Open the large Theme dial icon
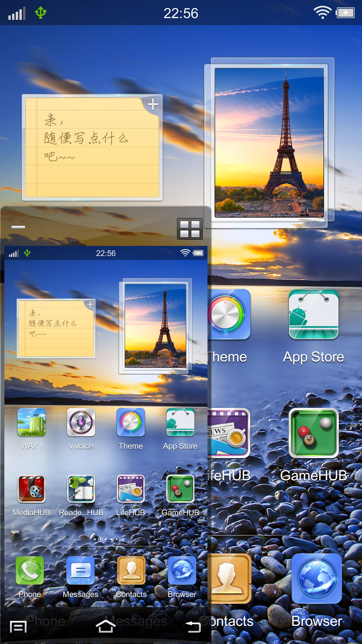The image size is (362, 644). (x=229, y=315)
